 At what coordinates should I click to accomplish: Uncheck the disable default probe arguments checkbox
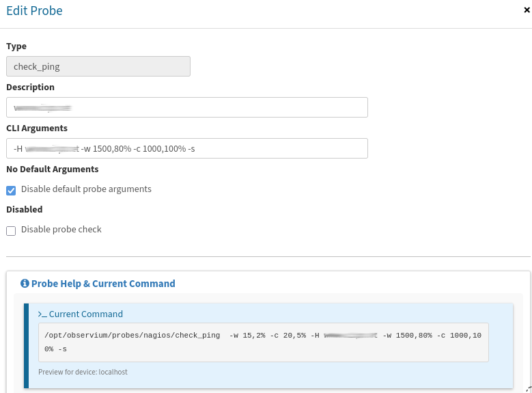coord(11,190)
